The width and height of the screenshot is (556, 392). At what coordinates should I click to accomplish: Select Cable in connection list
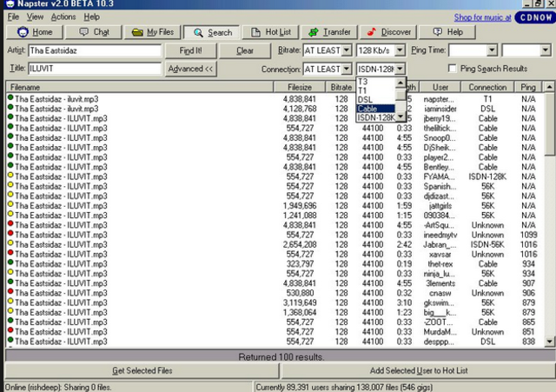(x=375, y=109)
